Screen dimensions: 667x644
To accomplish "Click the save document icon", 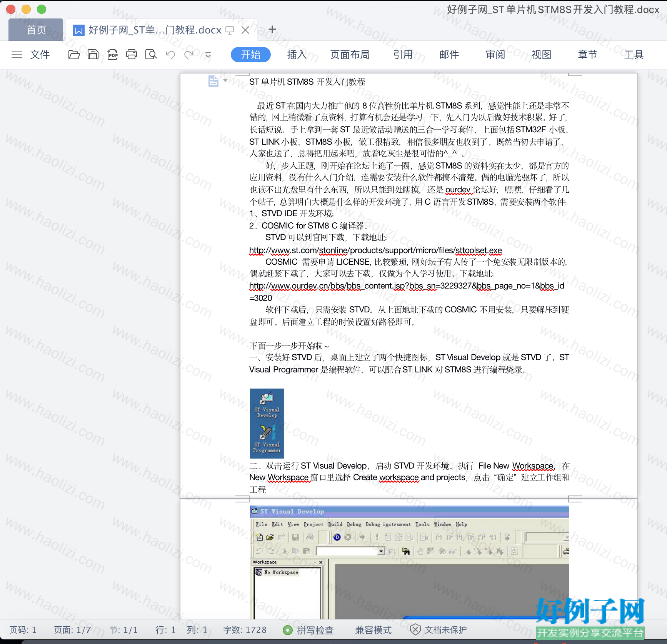I will coord(93,54).
